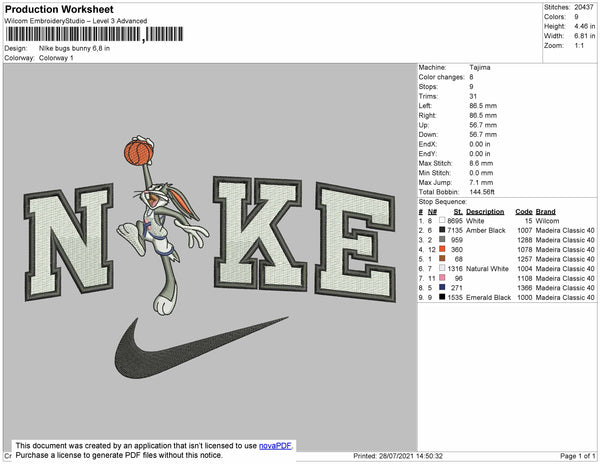Select the White thread color swatch
Image resolution: width=600 pixels, height=464 pixels.
pos(442,220)
